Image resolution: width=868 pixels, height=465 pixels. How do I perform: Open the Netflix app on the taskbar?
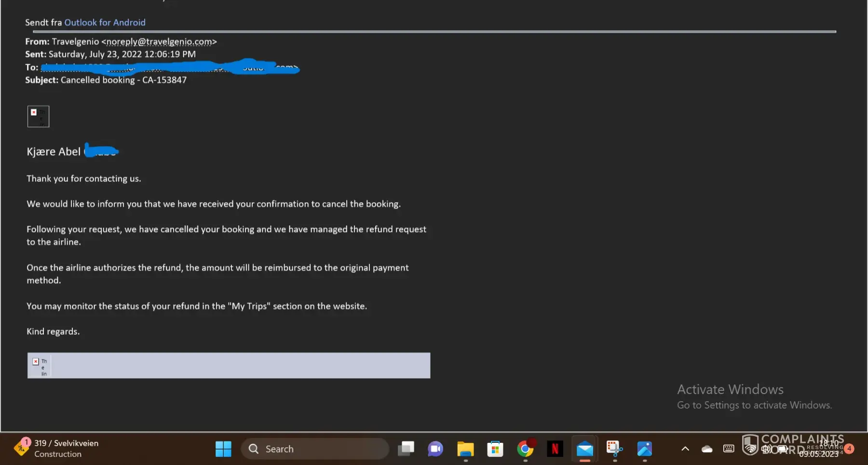tap(555, 449)
